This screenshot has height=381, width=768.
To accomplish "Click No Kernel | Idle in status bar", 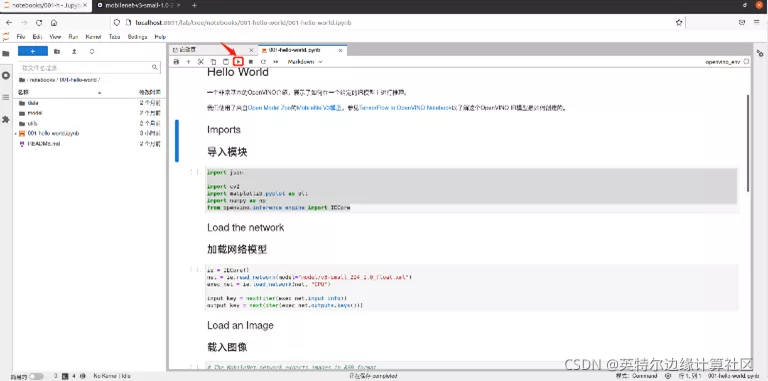I will (x=112, y=376).
